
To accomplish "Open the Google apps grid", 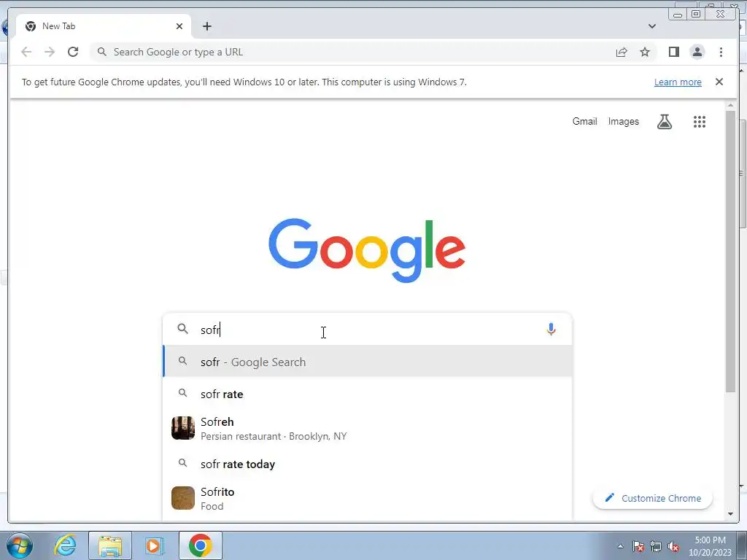I will point(699,122).
